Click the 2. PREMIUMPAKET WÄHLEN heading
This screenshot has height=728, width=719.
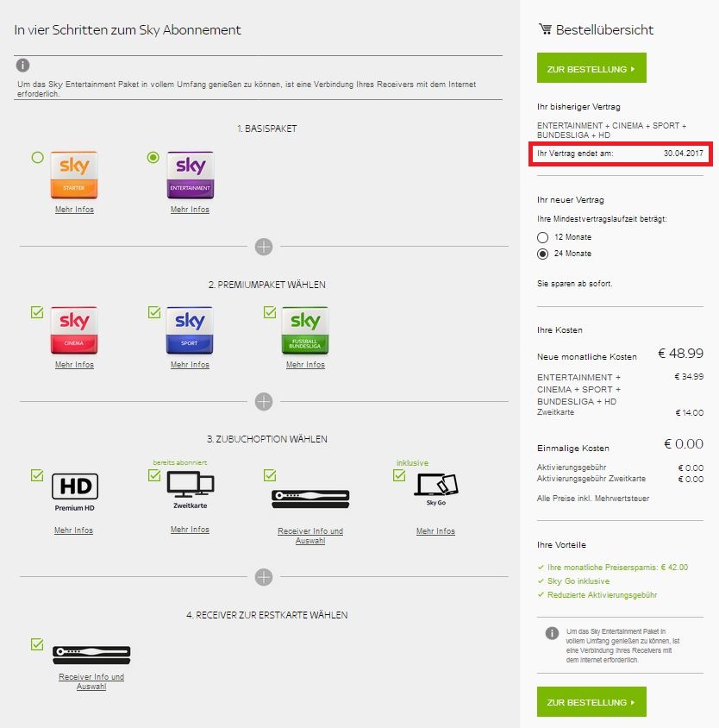(267, 285)
